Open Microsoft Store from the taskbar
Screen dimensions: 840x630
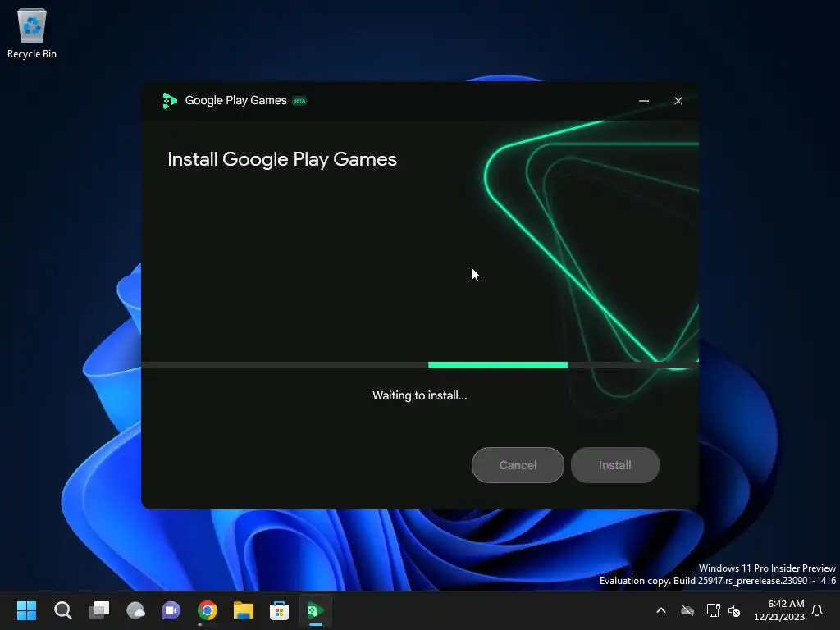pos(279,610)
